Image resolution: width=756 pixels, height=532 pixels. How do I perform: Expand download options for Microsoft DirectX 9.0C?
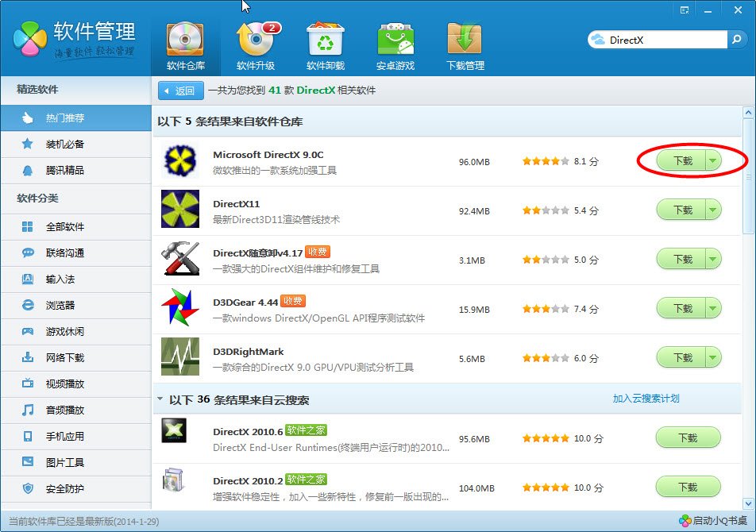point(713,160)
